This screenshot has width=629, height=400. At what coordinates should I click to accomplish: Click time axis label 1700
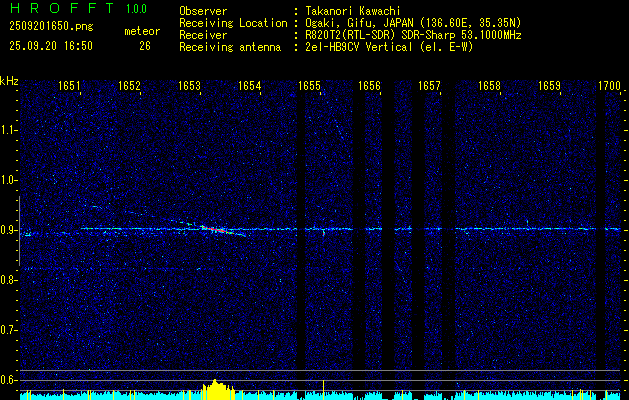609,86
